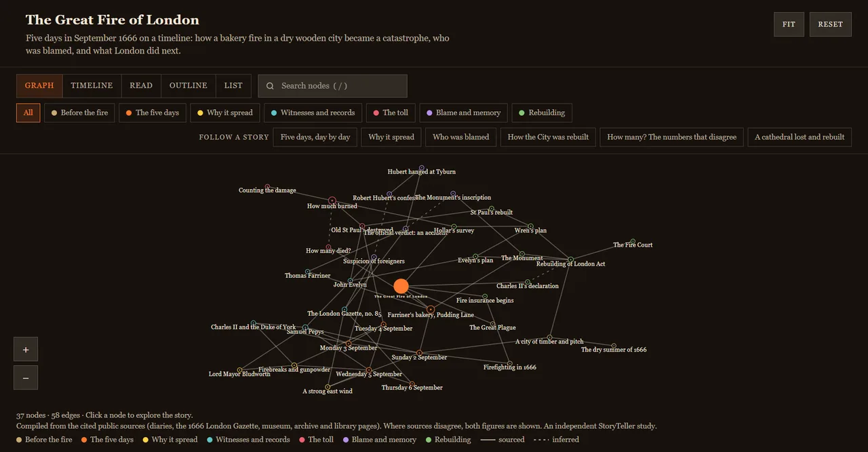This screenshot has height=452, width=868.
Task: Open Hollar's survey node
Action: 454,226
